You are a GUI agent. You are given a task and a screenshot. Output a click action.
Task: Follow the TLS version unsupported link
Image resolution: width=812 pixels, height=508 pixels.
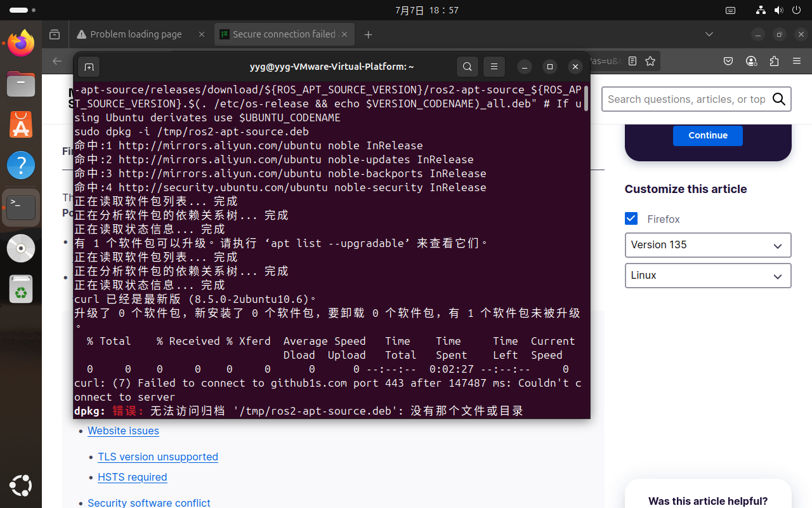coord(157,457)
